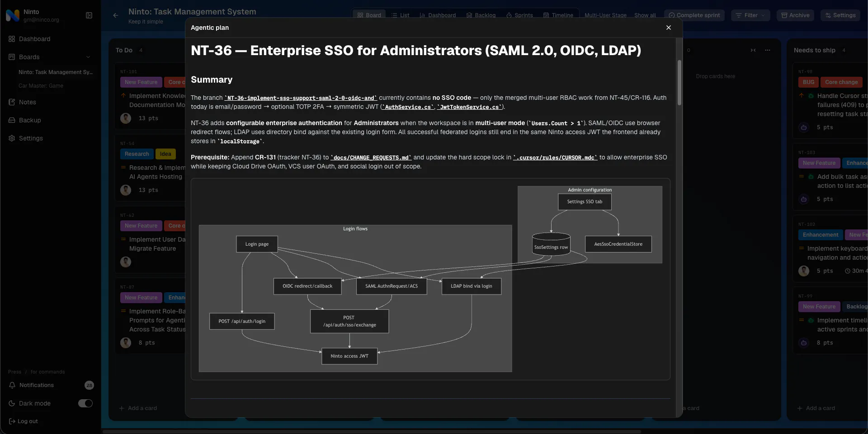This screenshot has height=434, width=868.
Task: Switch to the Backlog tab
Action: (481, 15)
